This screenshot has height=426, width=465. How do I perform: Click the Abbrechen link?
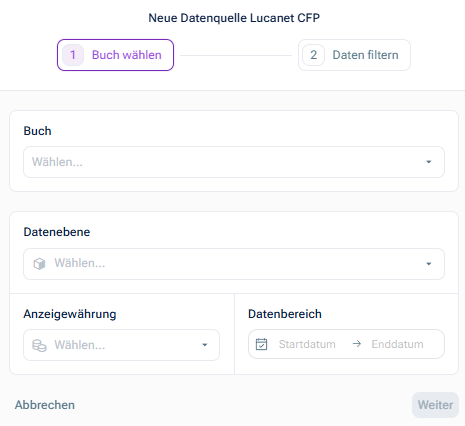(45, 405)
